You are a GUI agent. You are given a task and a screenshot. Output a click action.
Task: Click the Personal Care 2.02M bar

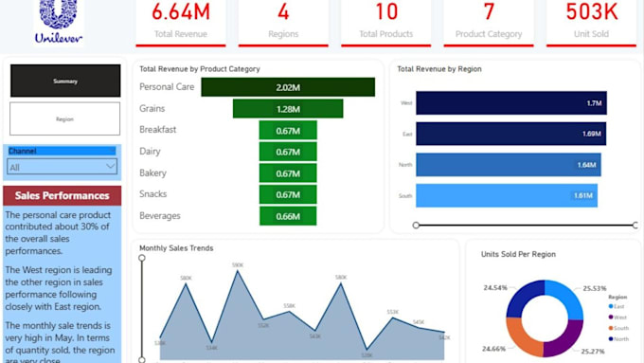coord(288,87)
